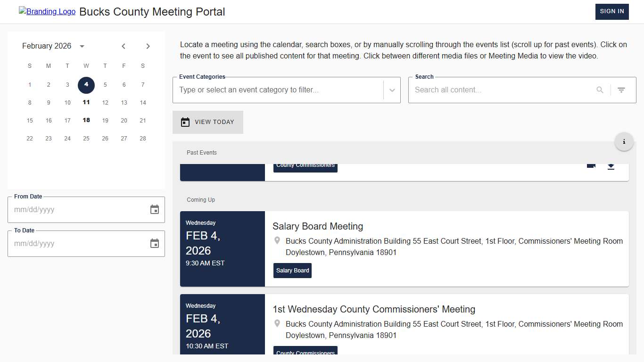Screen dimensions: 644x362
Task: Download the past meeting media
Action: pos(611,165)
